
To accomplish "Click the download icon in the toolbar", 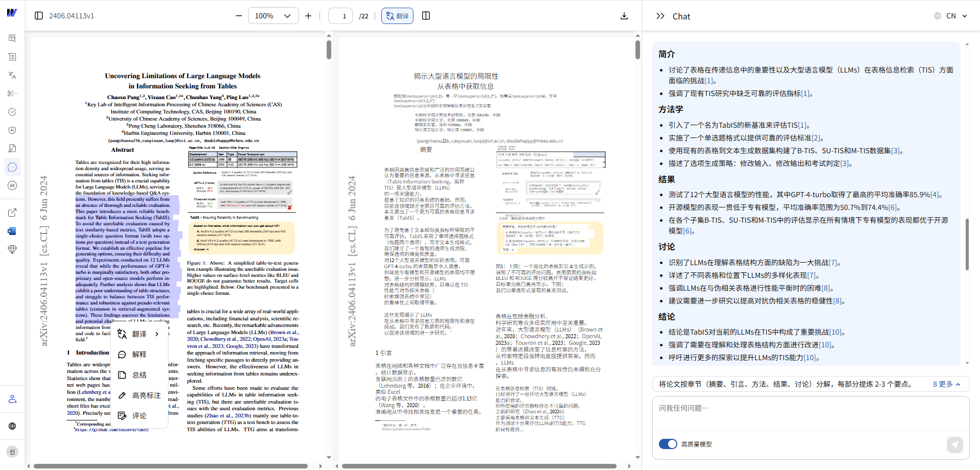I will [x=624, y=16].
